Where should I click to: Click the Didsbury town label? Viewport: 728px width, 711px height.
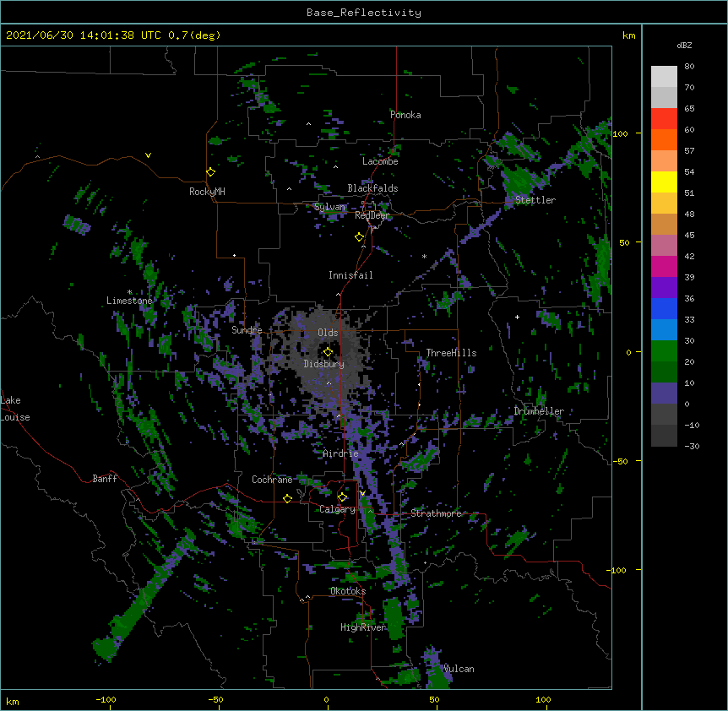pyautogui.click(x=324, y=364)
